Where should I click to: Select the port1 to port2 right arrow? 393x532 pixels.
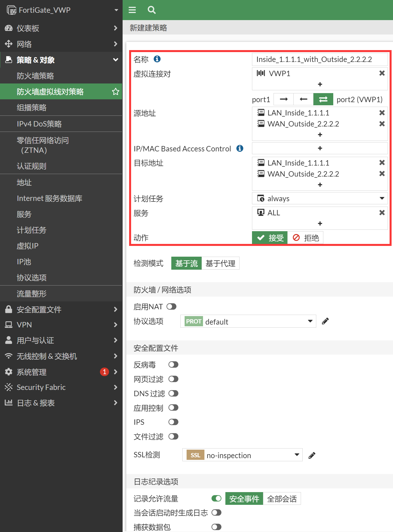[283, 99]
